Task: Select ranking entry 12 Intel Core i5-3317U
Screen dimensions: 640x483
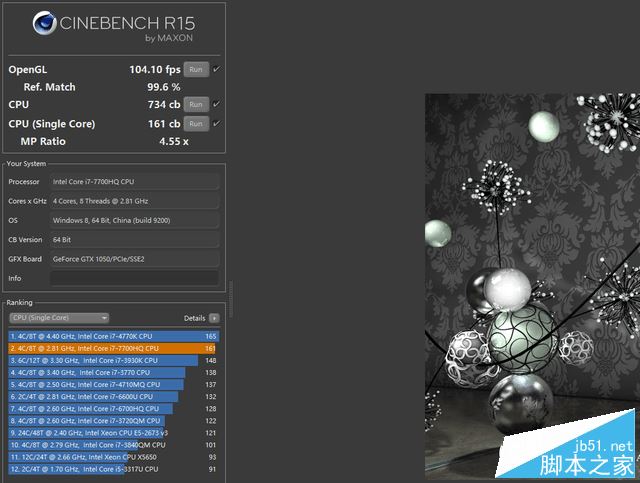Action: click(113, 469)
